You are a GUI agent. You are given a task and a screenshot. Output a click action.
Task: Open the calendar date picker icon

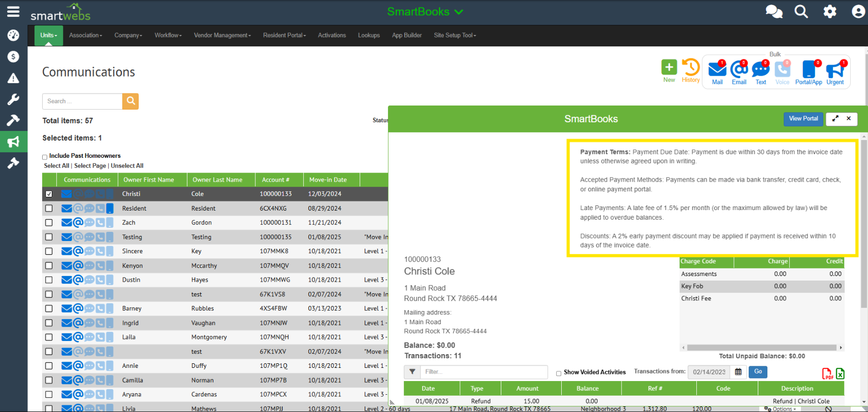[738, 372]
